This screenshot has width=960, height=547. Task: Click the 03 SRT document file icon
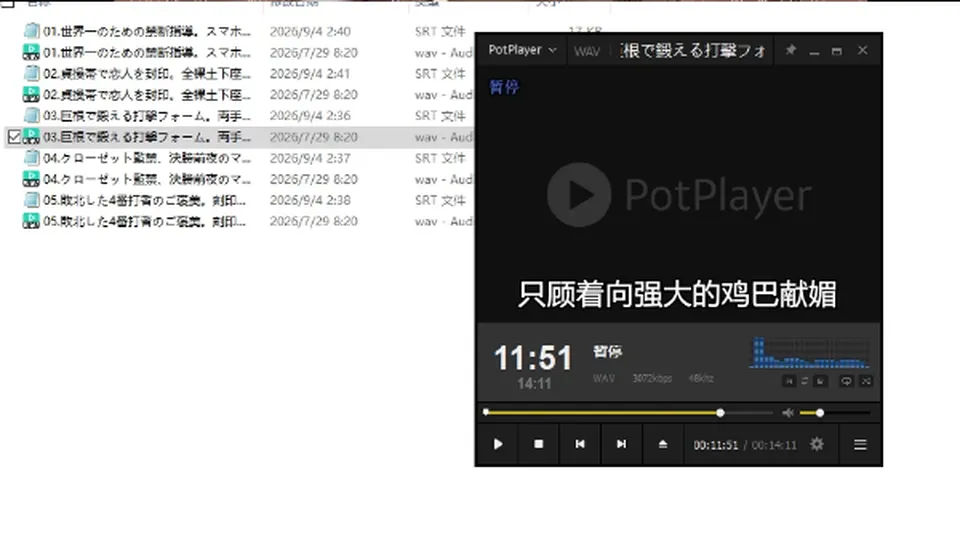pyautogui.click(x=31, y=115)
